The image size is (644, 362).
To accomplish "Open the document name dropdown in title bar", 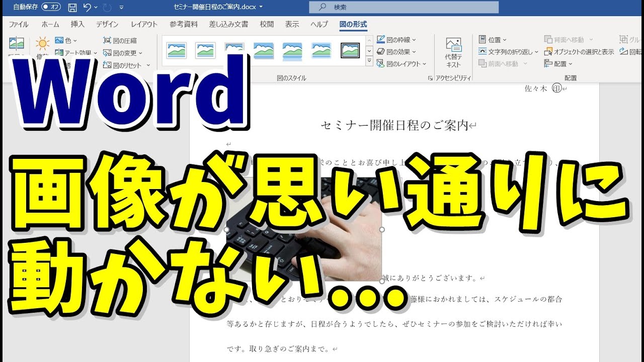I will pyautogui.click(x=261, y=7).
